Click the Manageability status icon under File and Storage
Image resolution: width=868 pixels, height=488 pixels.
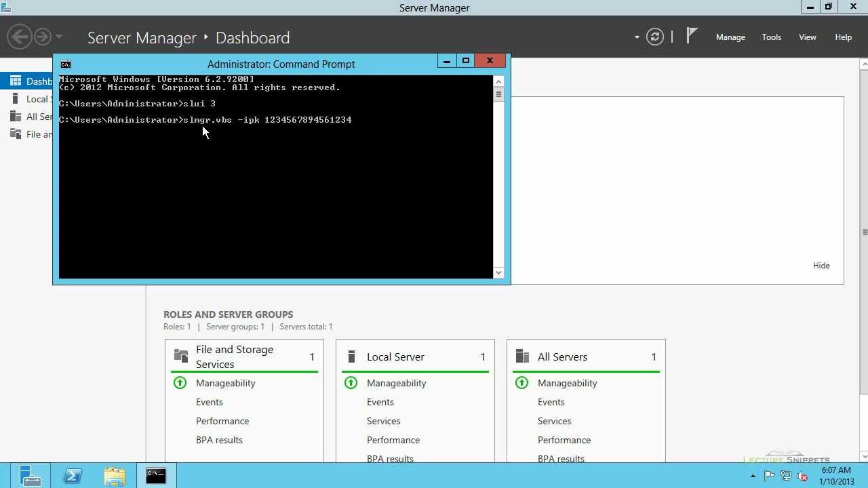tap(180, 383)
